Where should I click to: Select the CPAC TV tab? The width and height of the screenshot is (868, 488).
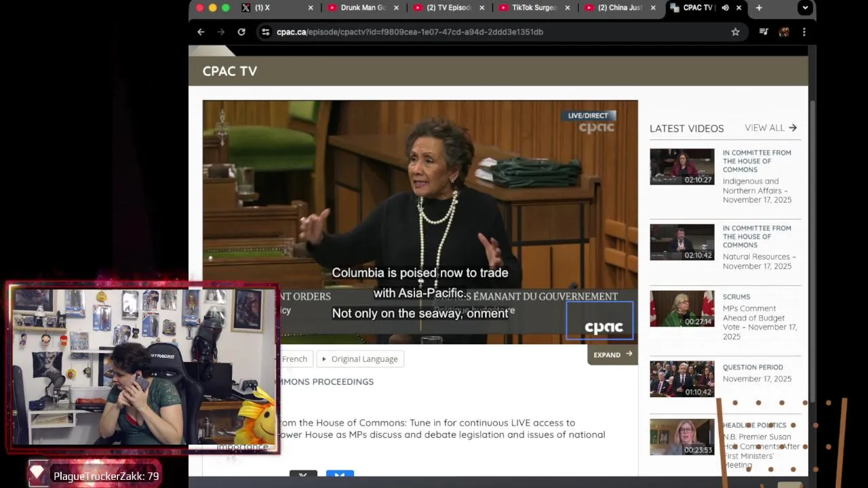(697, 7)
